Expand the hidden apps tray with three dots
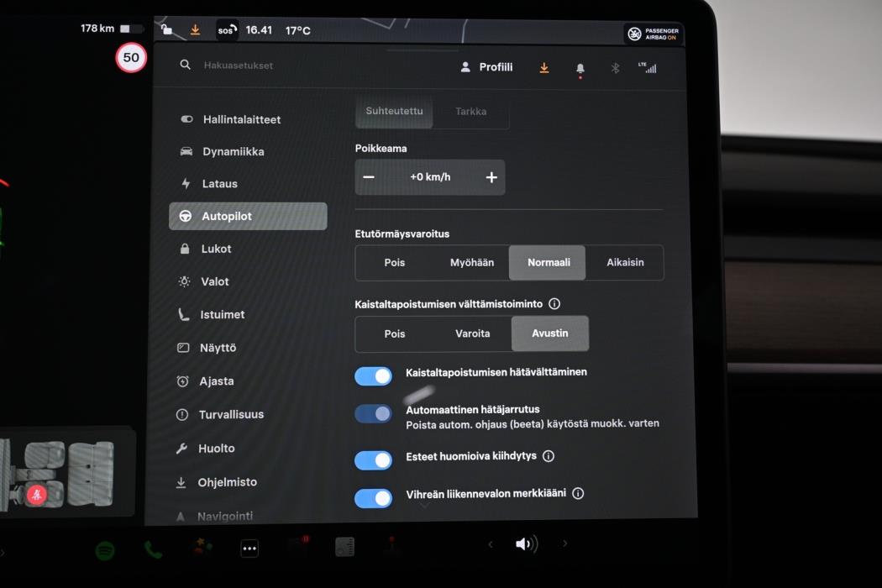Screen dimensions: 882x588 (x=249, y=548)
